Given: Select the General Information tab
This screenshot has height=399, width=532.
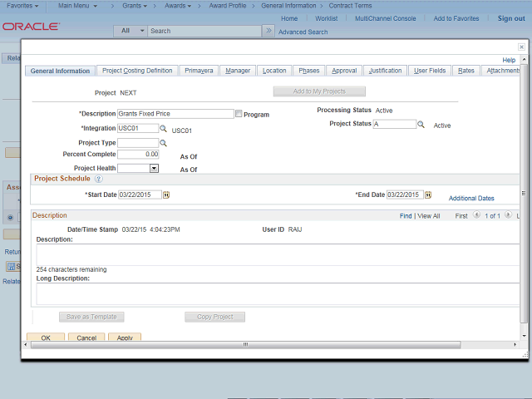Looking at the screenshot, I should coord(60,71).
